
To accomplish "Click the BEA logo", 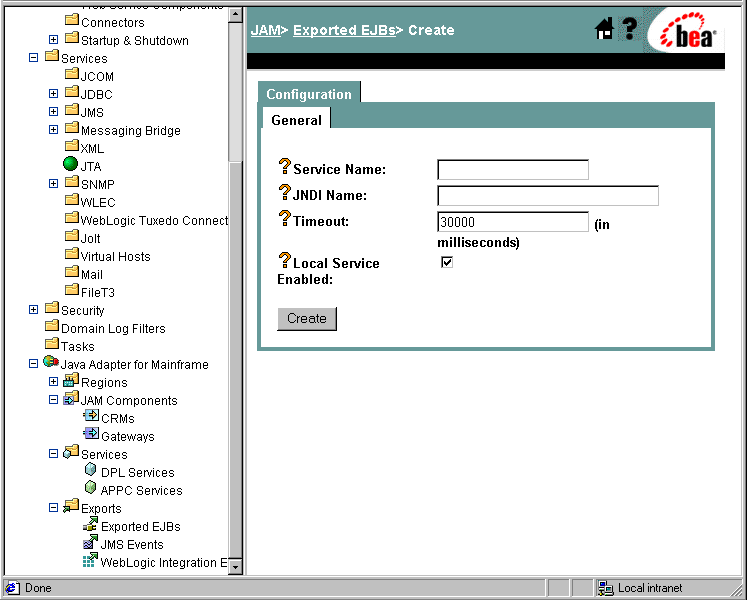I will [688, 31].
